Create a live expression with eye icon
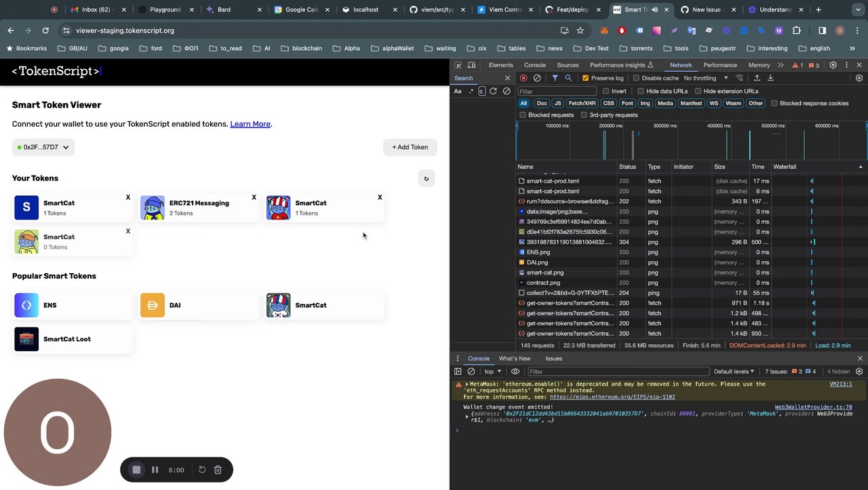 point(515,371)
